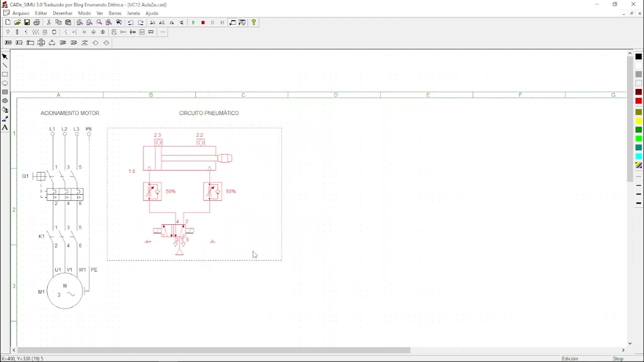Print the drawing with the printer icon
The width and height of the screenshot is (644, 362).
coord(37,23)
